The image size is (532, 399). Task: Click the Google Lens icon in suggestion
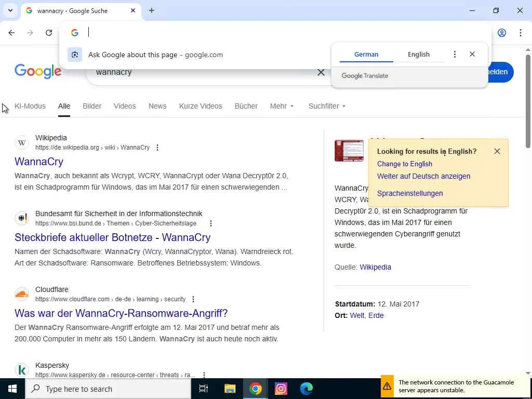coord(75,55)
